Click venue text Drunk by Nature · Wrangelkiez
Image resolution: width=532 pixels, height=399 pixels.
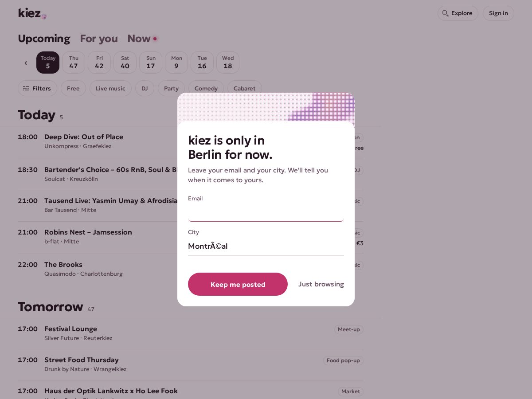point(85,369)
